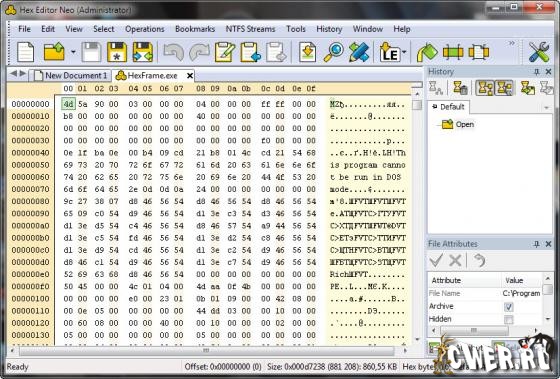Viewport: 560px width, 379px height.
Task: Click the clipboard with pencil icon
Action: (225, 53)
